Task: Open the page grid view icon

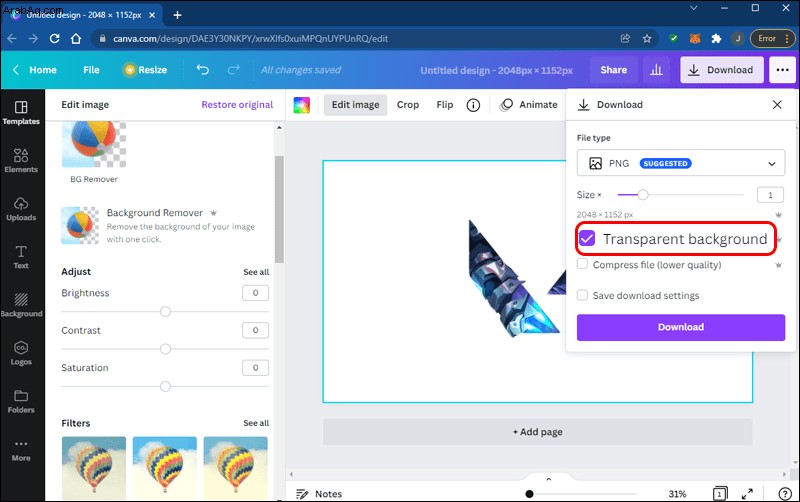Action: point(719,493)
